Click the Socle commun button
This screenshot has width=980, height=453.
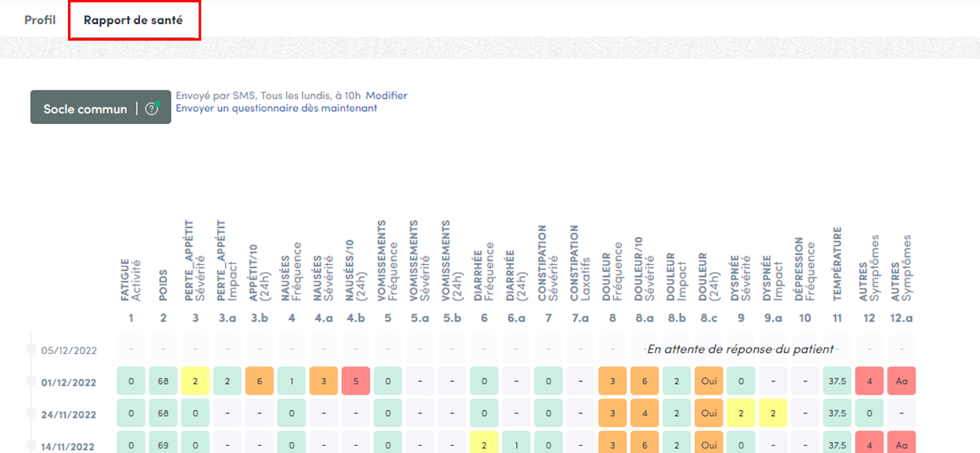tap(100, 107)
